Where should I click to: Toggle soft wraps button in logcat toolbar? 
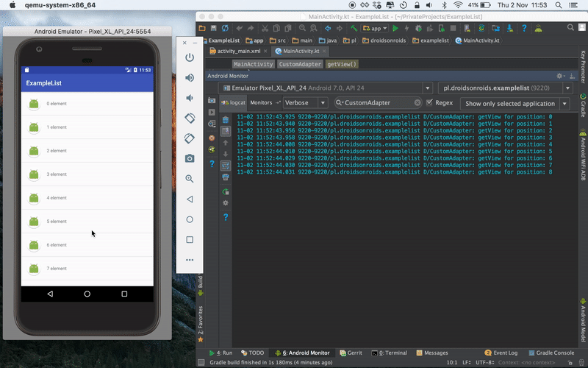pyautogui.click(x=226, y=165)
